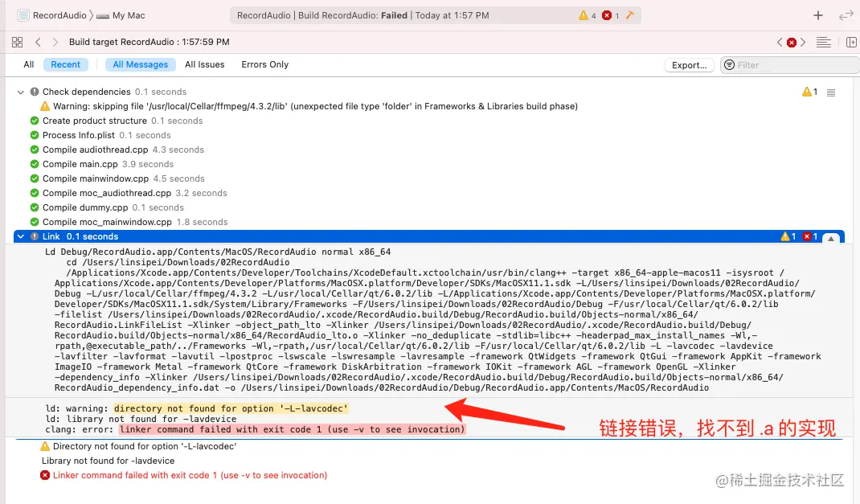Jump to next issue arrow

803,43
